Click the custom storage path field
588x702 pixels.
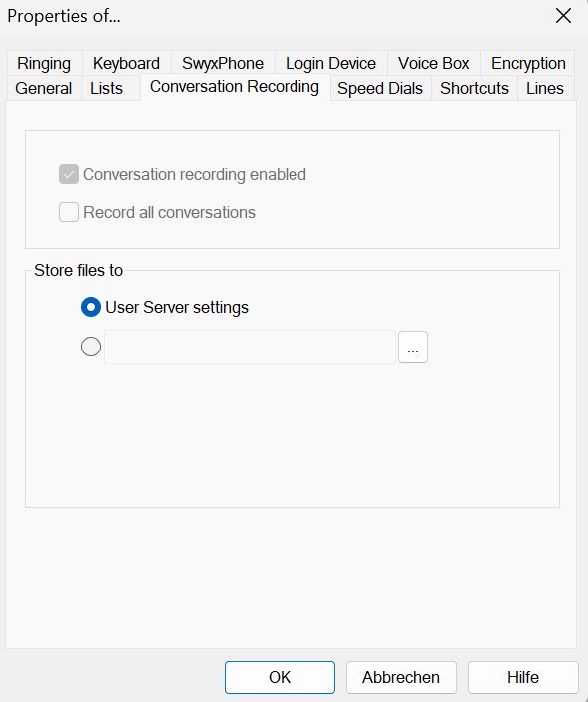[x=251, y=347]
